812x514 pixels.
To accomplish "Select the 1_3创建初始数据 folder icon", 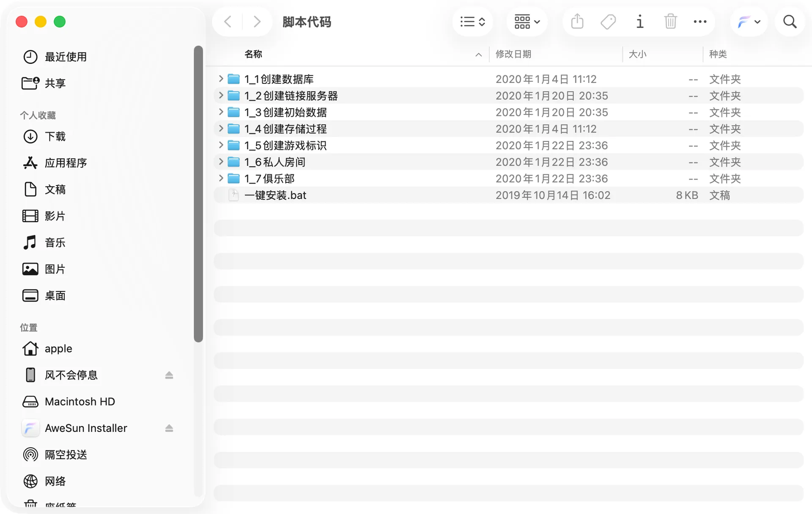I will (x=233, y=112).
